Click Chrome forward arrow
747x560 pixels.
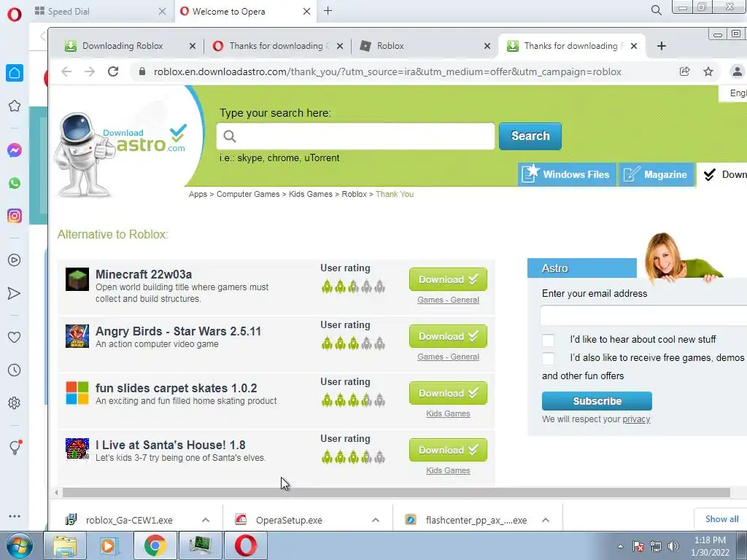90,71
